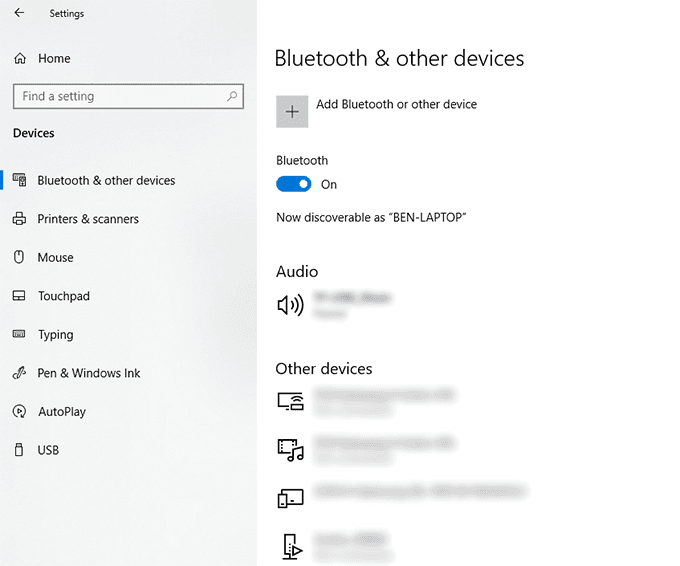Image resolution: width=680 pixels, height=566 pixels.
Task: Click the USB icon in sidebar
Action: click(19, 450)
